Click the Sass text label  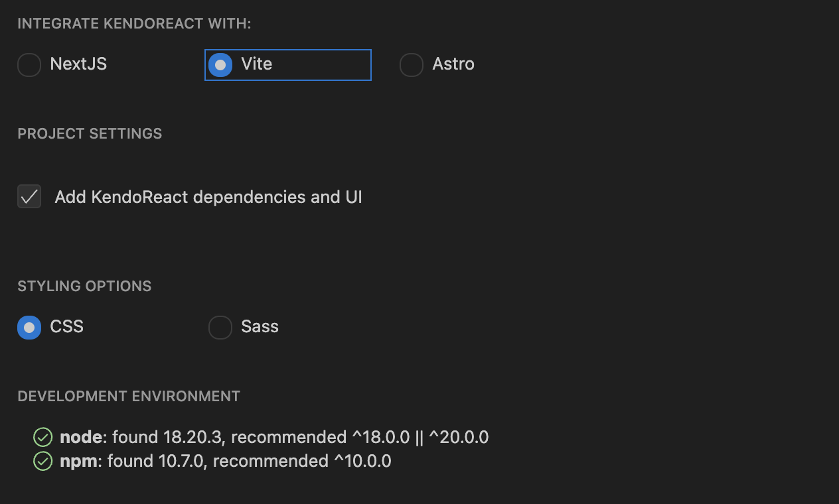tap(260, 327)
